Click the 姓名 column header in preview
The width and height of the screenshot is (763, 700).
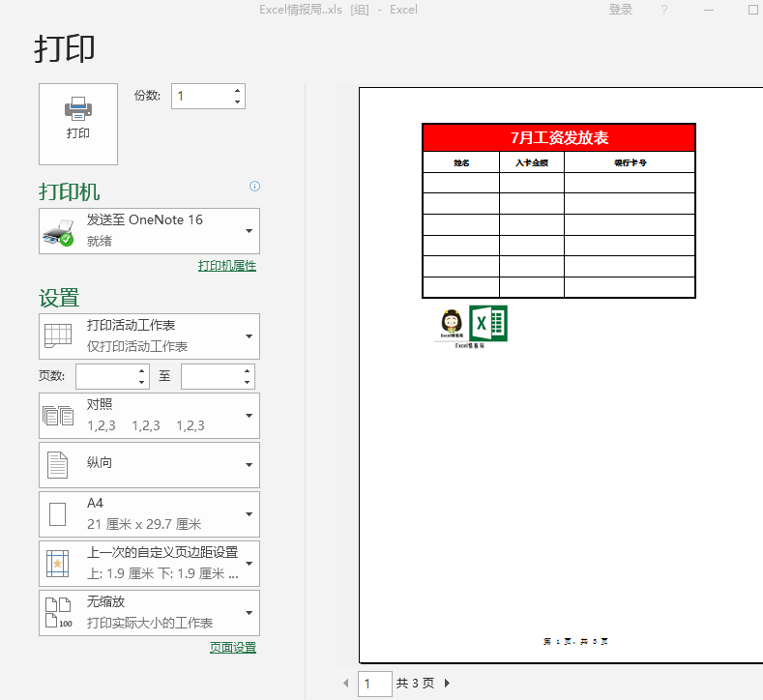(x=461, y=163)
